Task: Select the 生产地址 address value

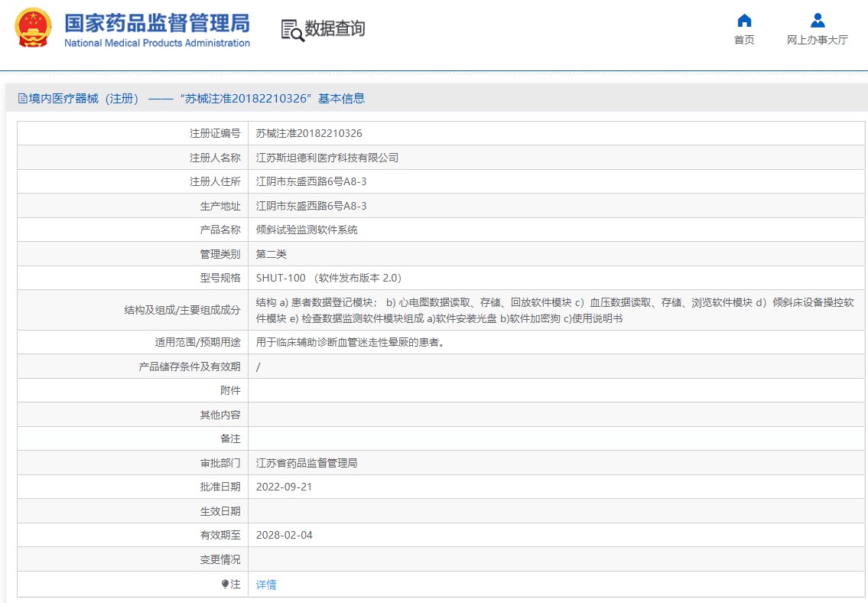Action: tap(311, 206)
